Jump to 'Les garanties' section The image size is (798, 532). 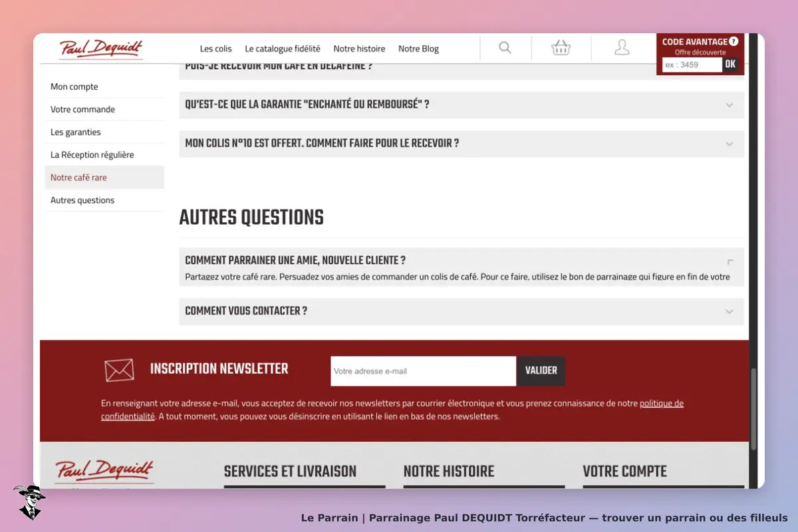tap(104, 132)
